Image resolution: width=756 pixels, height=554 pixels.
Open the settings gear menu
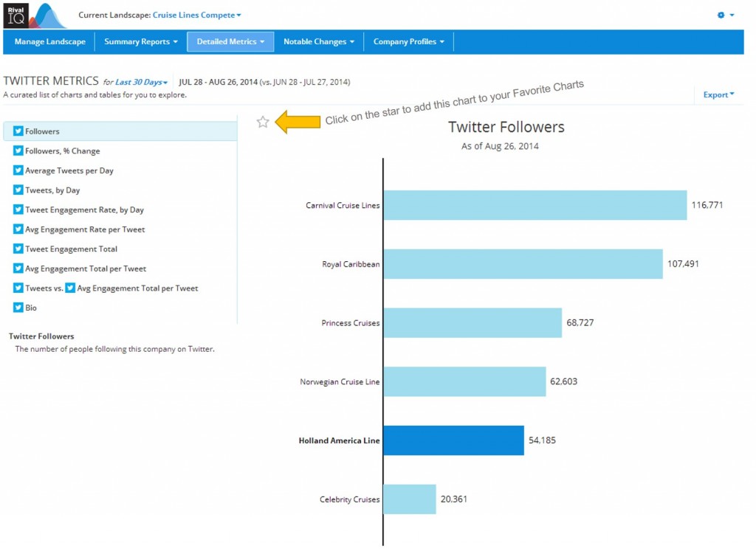tap(725, 15)
